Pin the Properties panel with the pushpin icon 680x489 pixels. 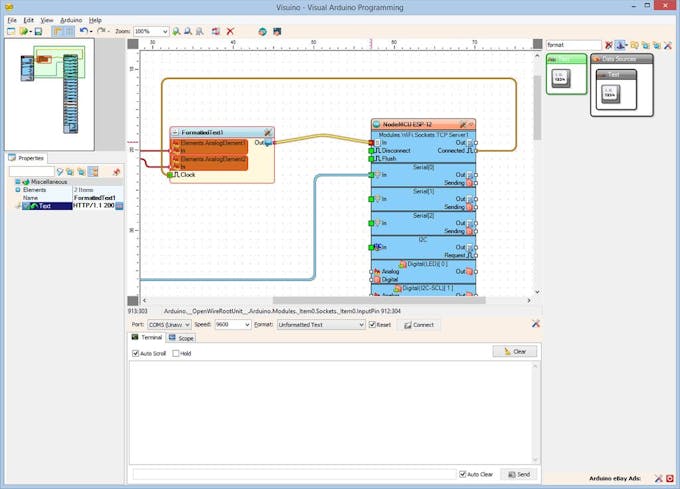tap(116, 172)
